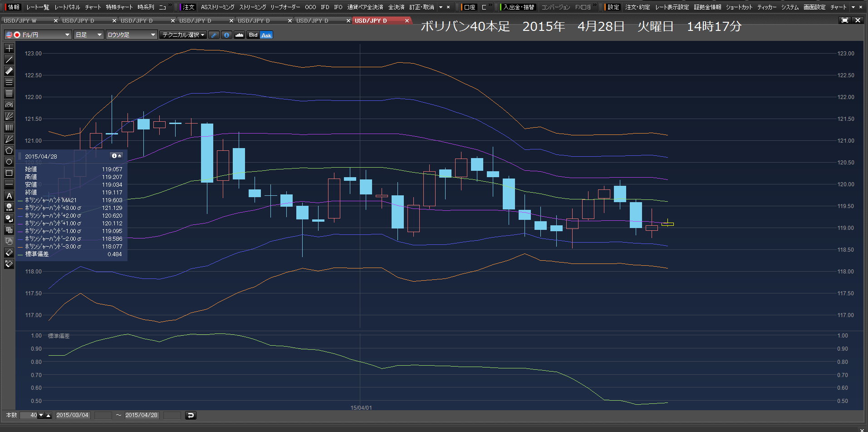The width and height of the screenshot is (868, 432).
Task: Open the レート一覧 menu item
Action: click(38, 7)
